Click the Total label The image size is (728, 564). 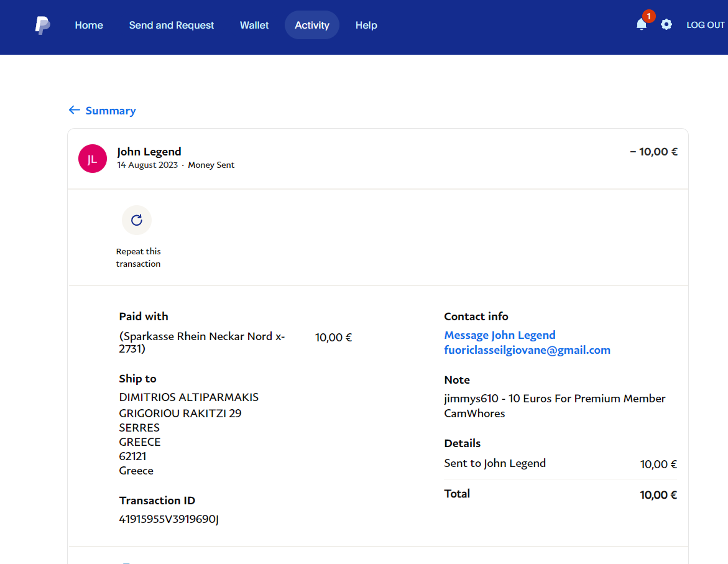click(457, 493)
